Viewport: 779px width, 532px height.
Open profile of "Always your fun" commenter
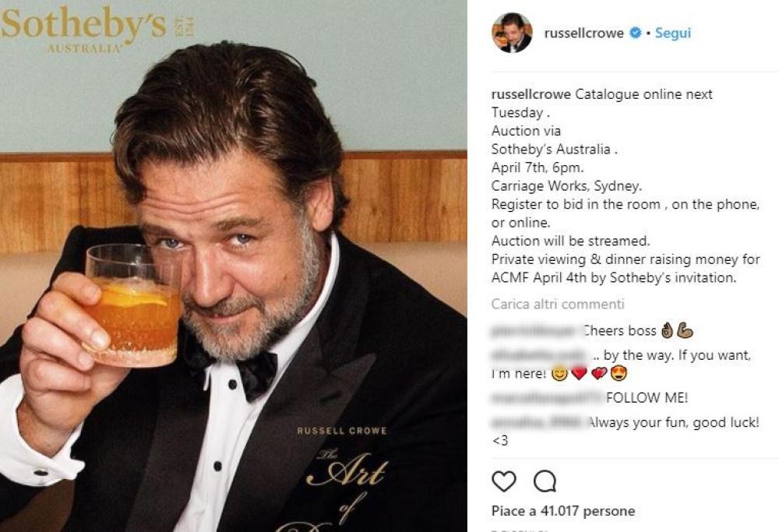pos(538,423)
